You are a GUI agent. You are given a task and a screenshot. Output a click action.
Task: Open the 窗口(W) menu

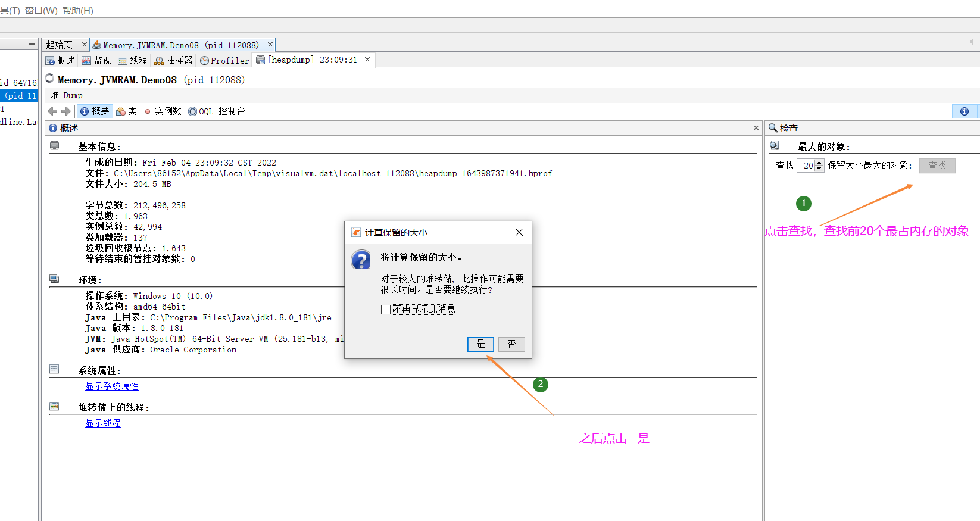coord(41,11)
